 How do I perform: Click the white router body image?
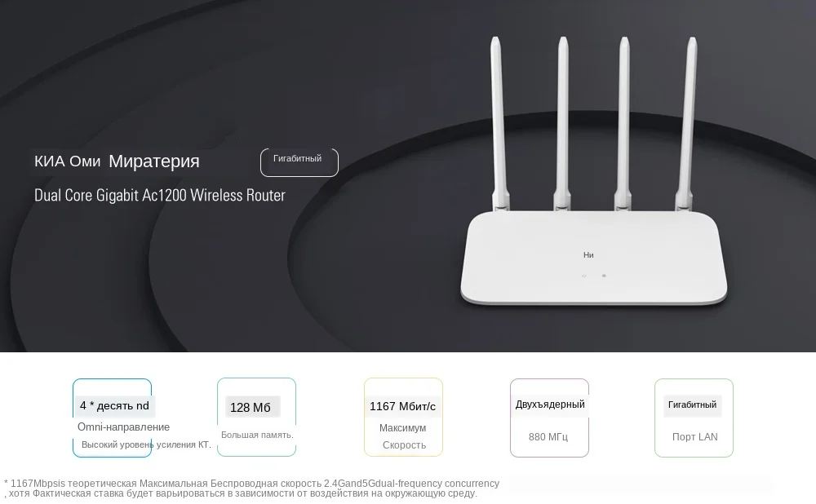click(x=594, y=258)
